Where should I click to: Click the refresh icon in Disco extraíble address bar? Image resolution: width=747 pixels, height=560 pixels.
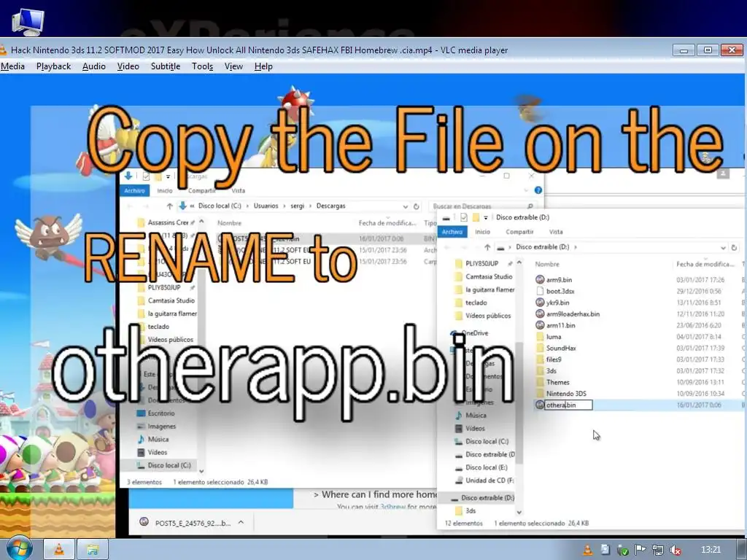pyautogui.click(x=734, y=248)
